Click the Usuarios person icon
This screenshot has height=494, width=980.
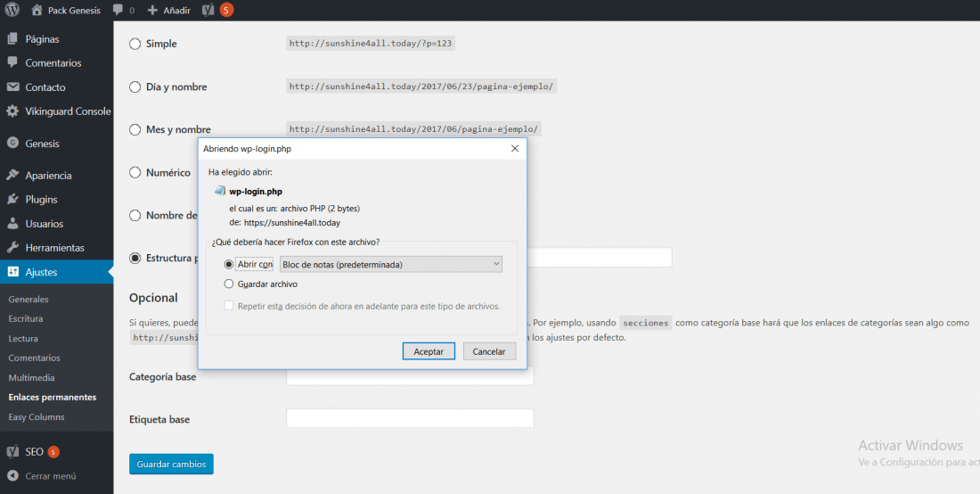pyautogui.click(x=12, y=223)
